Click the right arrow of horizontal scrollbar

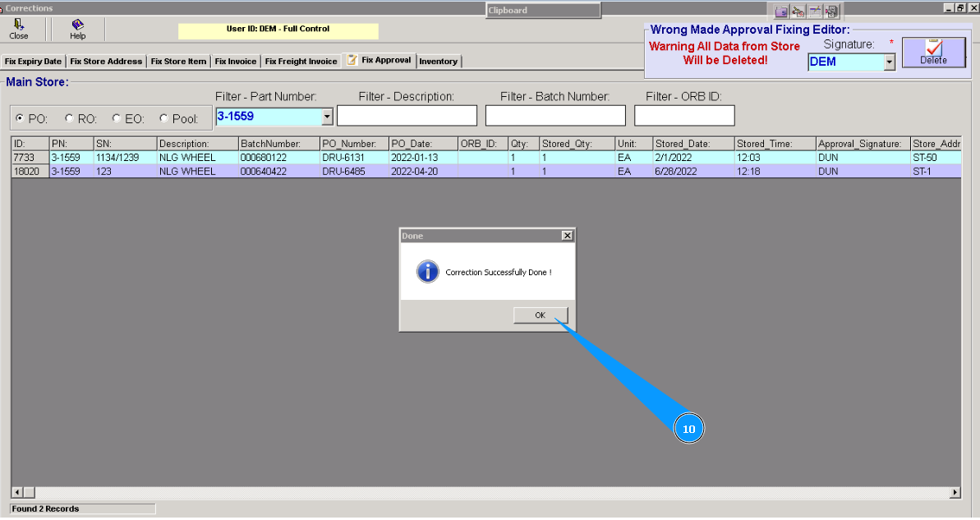coord(955,493)
